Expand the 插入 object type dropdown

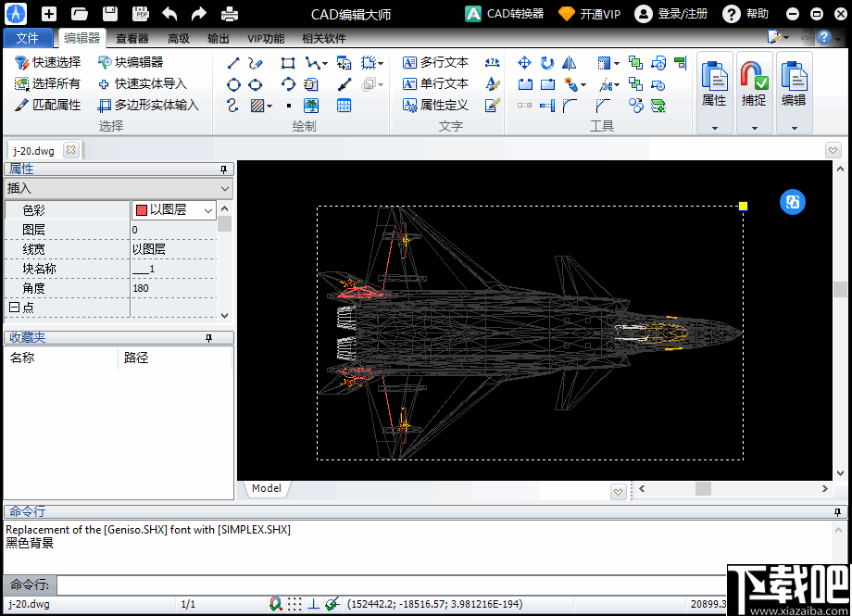coord(225,188)
